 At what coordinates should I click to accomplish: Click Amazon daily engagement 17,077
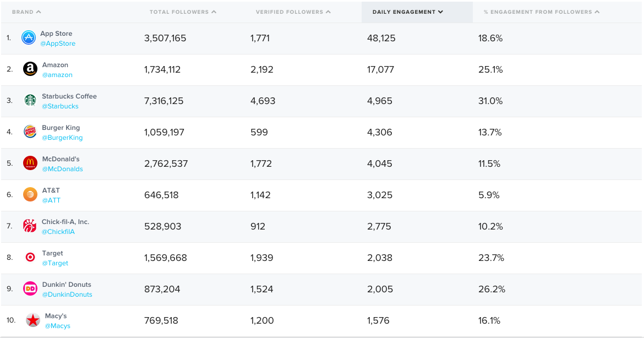380,69
